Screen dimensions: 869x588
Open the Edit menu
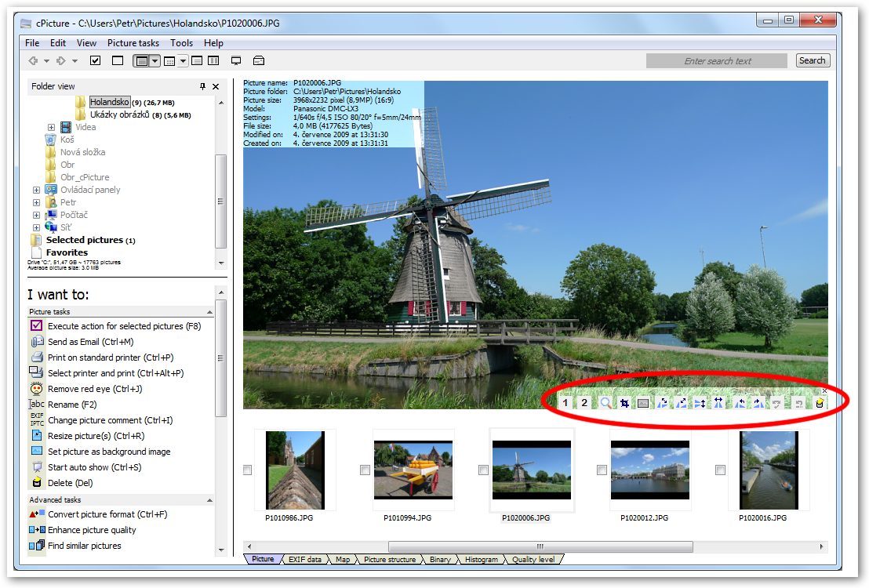57,43
